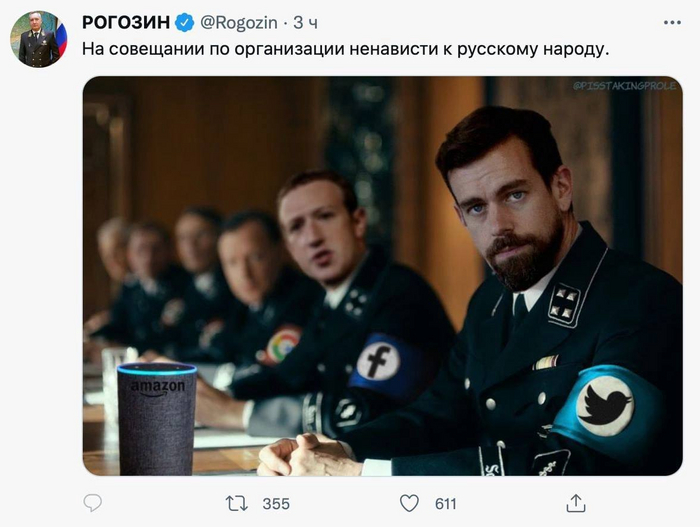700x527 pixels.
Task: Click the collar rank patch with four pips
Action: point(563,305)
